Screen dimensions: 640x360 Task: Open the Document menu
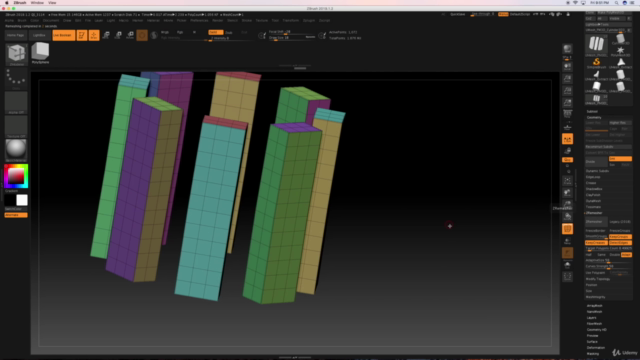point(51,20)
